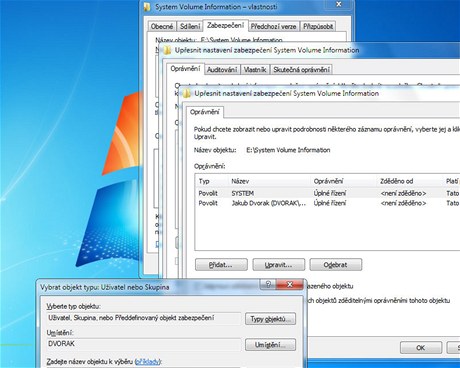Click the Zděděno od column header
Viewport: 460px width, 368px height.
(x=410, y=181)
